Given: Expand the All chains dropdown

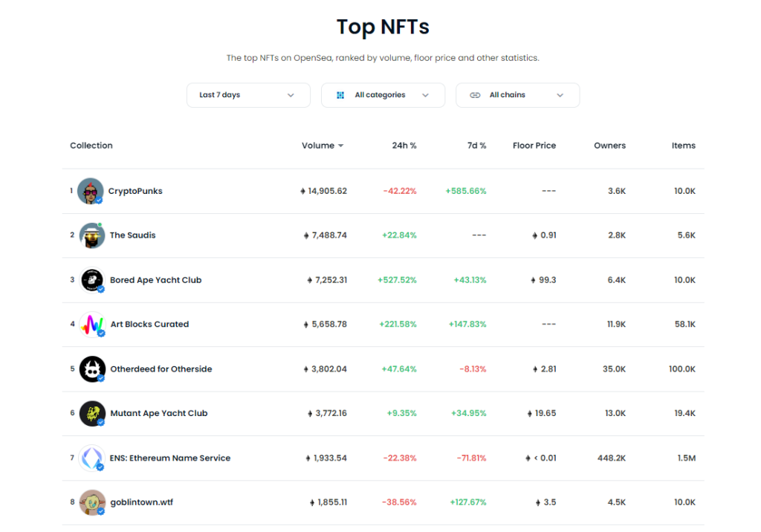Looking at the screenshot, I should coord(517,95).
